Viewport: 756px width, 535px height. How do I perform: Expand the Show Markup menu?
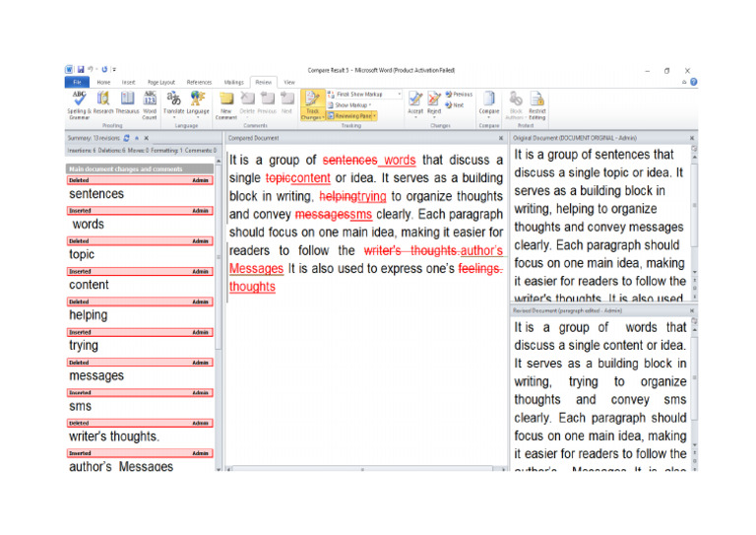350,105
